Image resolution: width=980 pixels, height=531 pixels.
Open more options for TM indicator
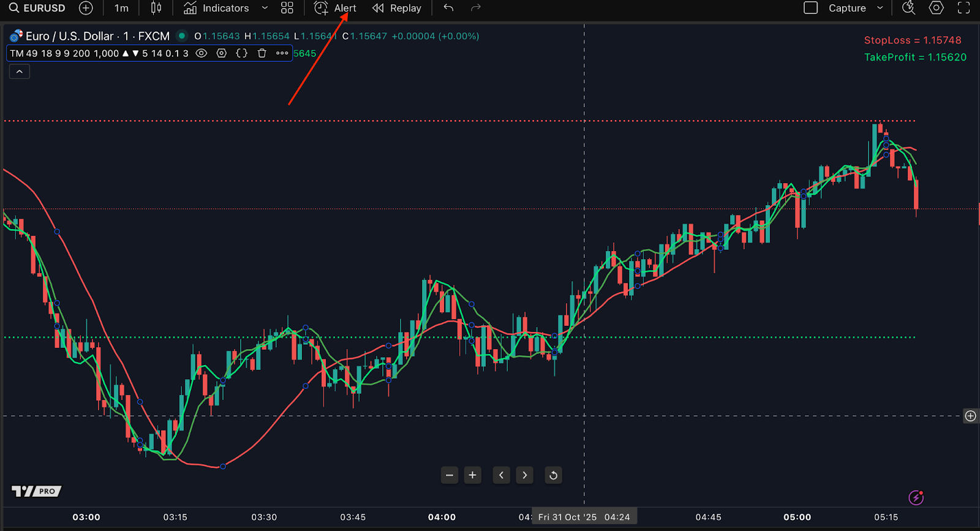[x=282, y=53]
